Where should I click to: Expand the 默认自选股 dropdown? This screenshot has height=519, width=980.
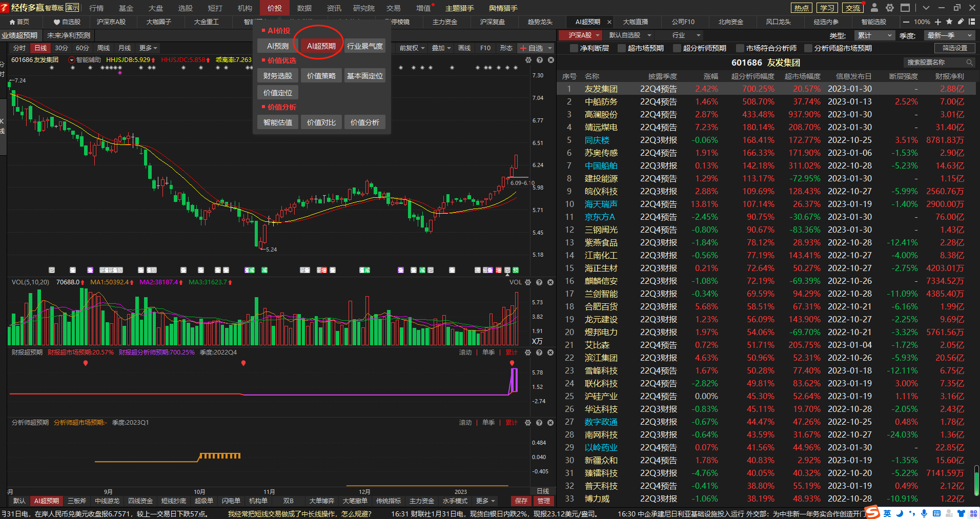(x=630, y=35)
